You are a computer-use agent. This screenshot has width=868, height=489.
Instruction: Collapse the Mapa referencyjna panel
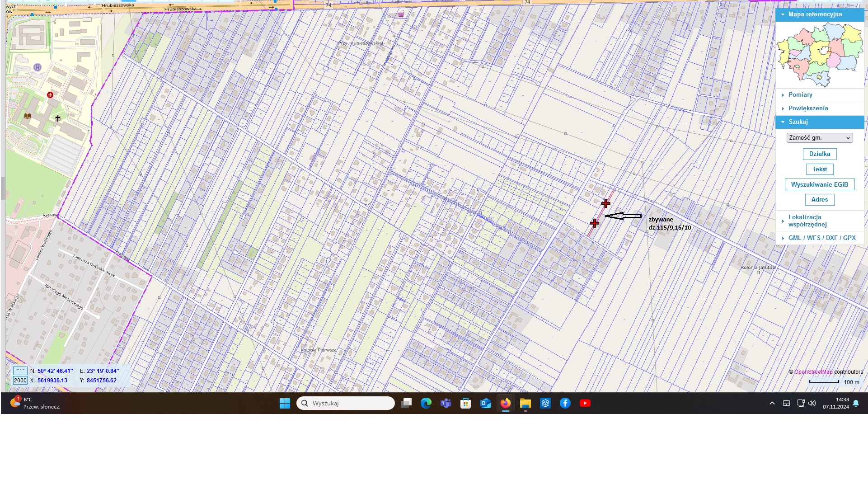(x=814, y=14)
